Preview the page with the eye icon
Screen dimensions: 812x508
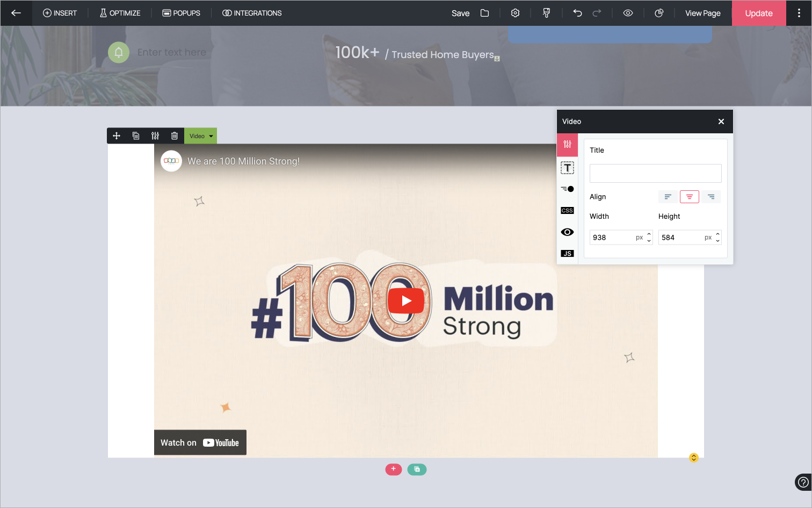628,13
